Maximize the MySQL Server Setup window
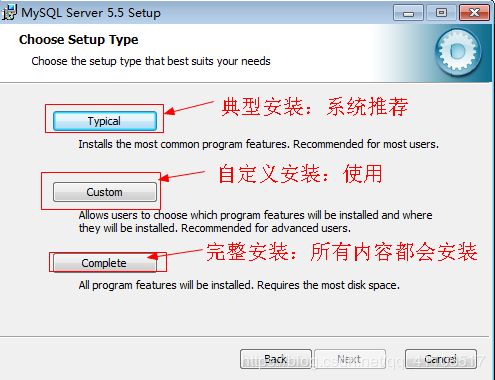 click(441, 13)
